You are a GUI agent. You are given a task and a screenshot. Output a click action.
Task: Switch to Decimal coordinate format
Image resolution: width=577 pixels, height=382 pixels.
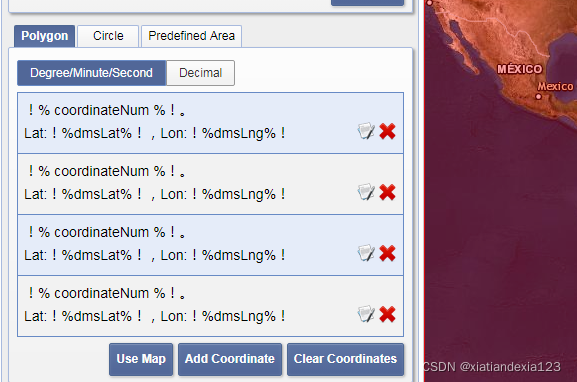[x=201, y=73]
